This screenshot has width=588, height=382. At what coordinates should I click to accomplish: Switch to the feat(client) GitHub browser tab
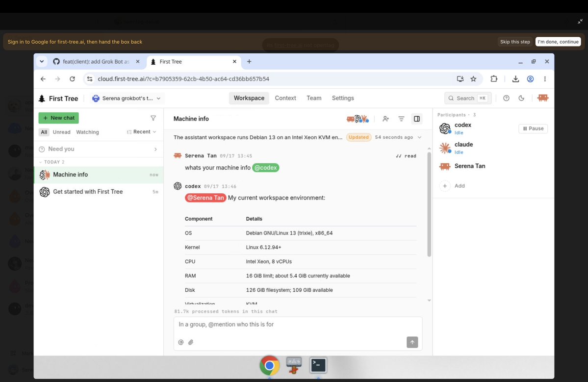pyautogui.click(x=96, y=61)
